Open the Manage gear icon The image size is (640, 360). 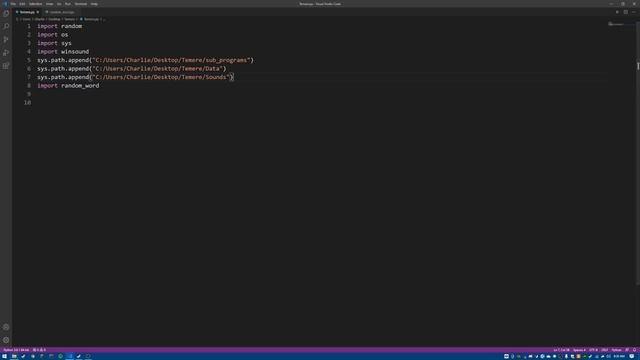click(x=6, y=340)
